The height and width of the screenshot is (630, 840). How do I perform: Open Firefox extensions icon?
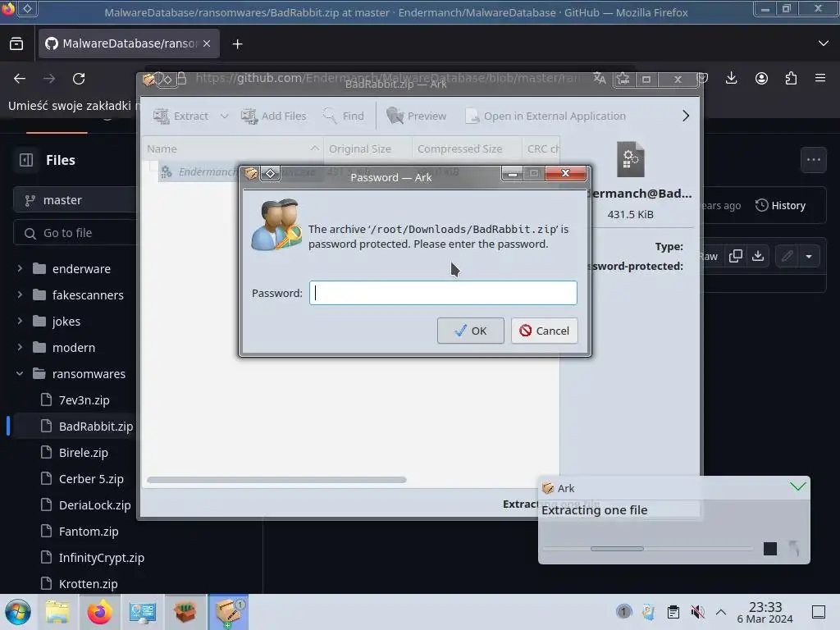click(791, 78)
